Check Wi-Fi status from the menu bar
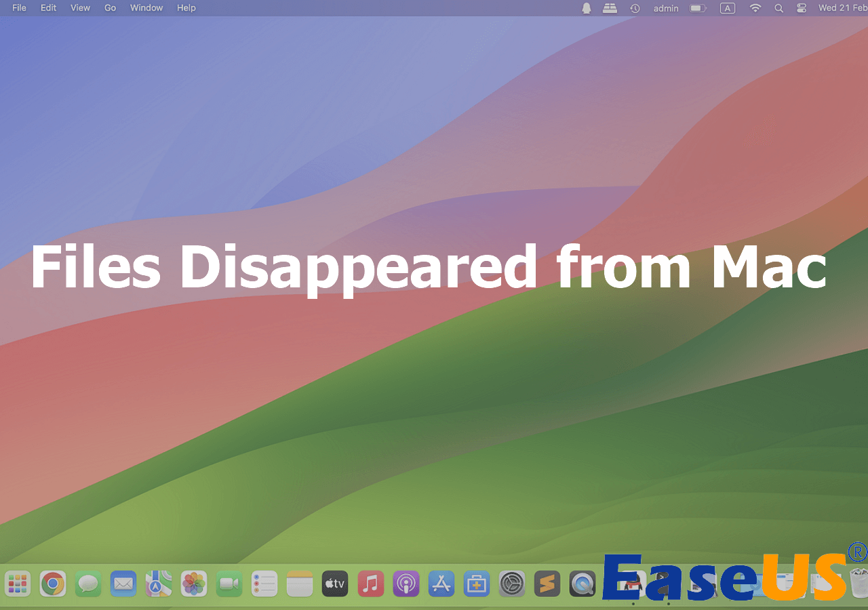This screenshot has width=868, height=610. (x=755, y=8)
